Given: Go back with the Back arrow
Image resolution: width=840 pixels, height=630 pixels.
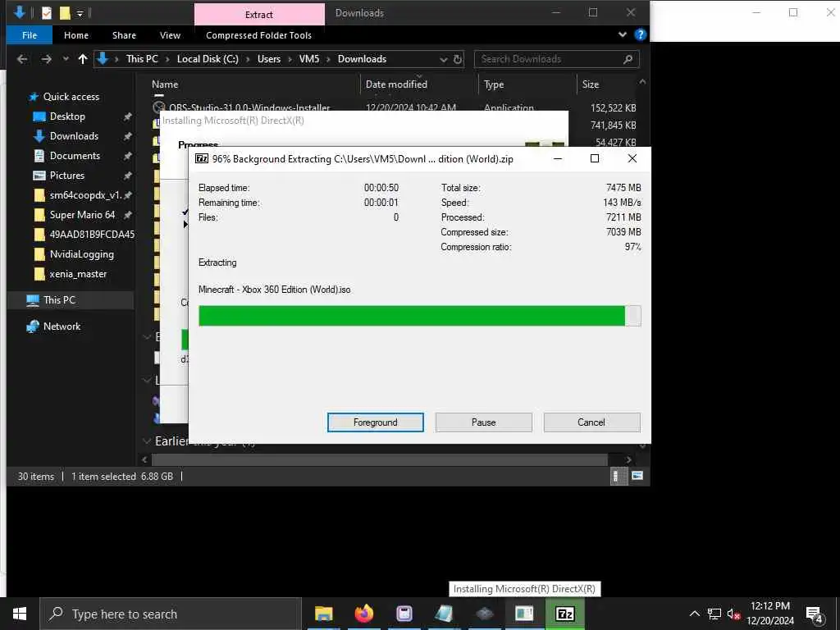Looking at the screenshot, I should point(22,59).
